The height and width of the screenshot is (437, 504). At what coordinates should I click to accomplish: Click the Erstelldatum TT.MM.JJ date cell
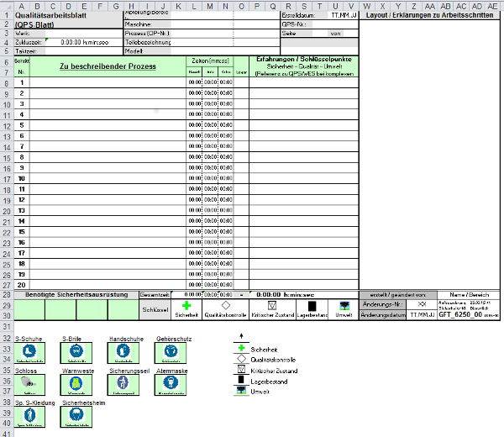pos(341,16)
